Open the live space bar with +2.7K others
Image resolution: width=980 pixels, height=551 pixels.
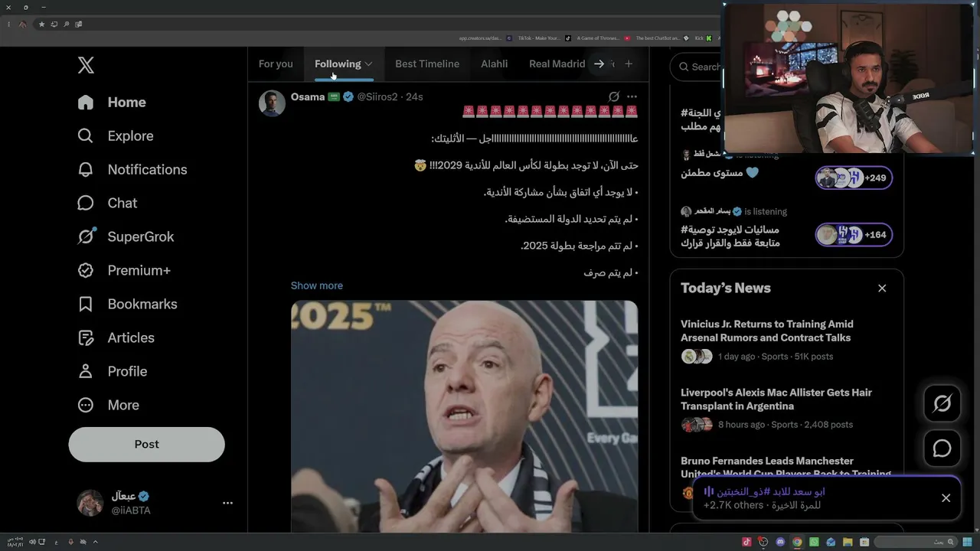826,498
